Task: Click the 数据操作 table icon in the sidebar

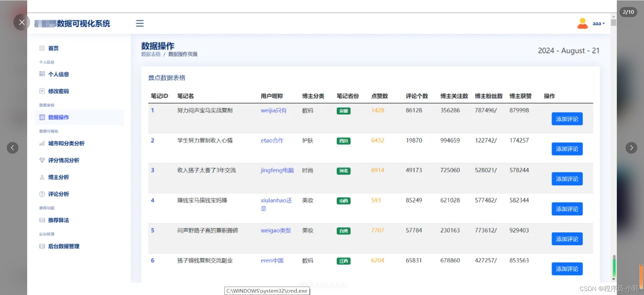Action: tap(42, 117)
